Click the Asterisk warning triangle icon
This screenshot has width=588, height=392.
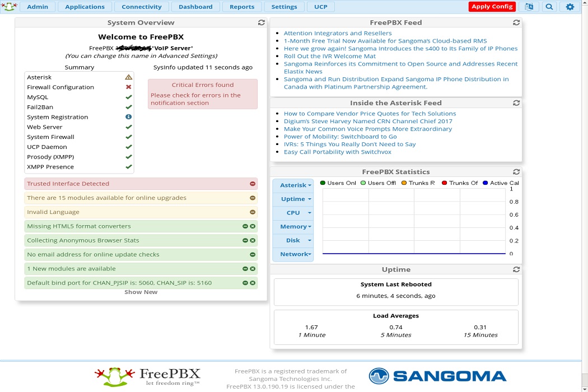click(x=129, y=77)
